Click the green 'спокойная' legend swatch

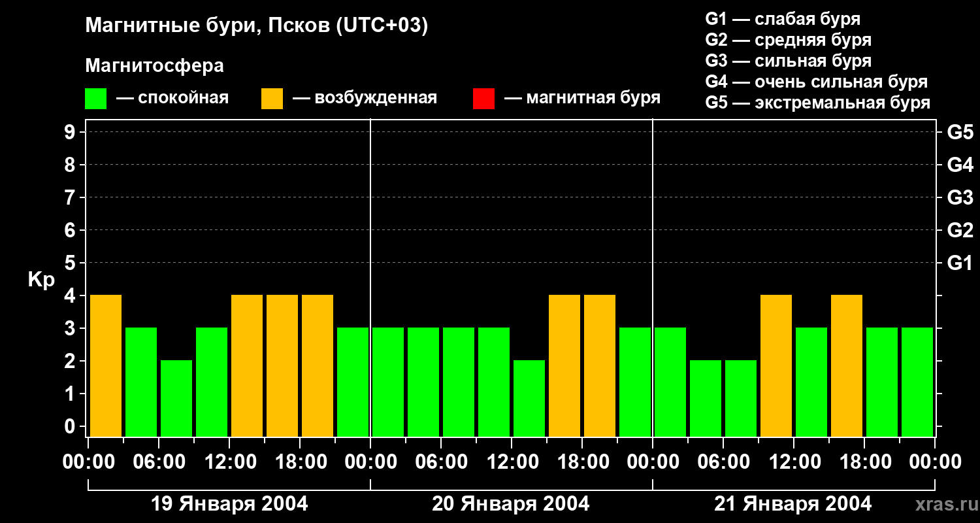click(x=95, y=99)
